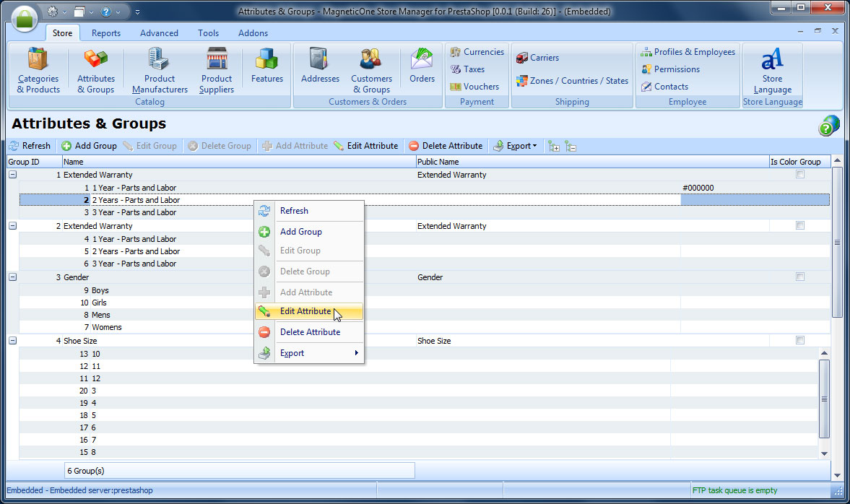Collapse the Shoe Size group
850x504 pixels.
12,340
